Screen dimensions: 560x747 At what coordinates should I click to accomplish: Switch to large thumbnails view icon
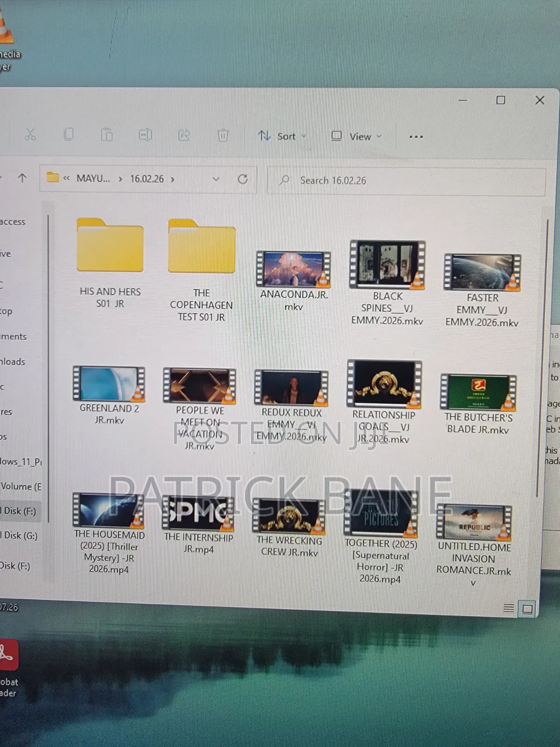click(528, 608)
